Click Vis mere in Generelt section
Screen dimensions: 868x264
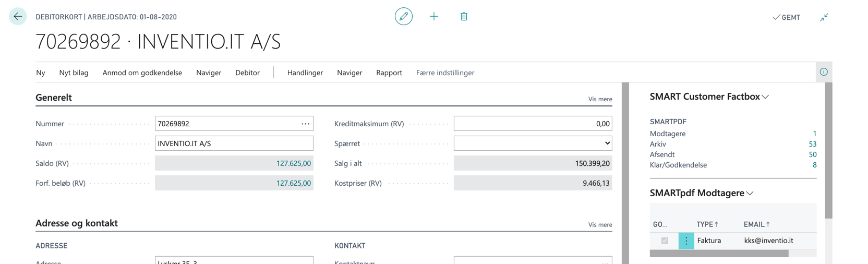click(x=600, y=99)
